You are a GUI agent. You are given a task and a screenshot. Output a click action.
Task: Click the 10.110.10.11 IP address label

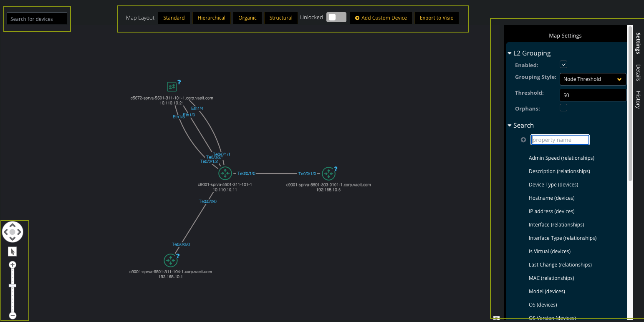coord(225,190)
